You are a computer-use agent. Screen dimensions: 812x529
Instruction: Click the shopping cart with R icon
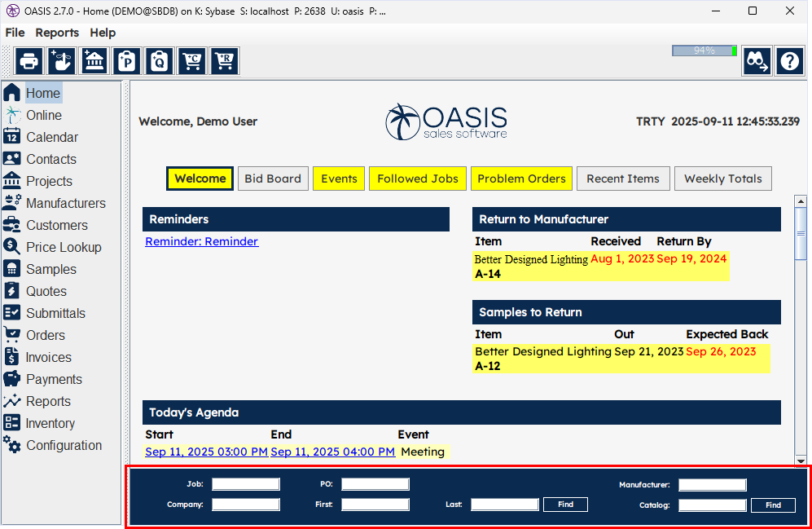(224, 60)
